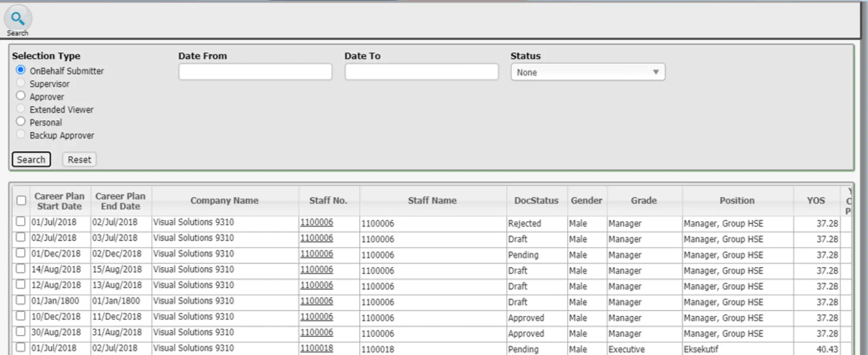Click the Staff Name column header
Viewport: 868px width, 355px height.
(x=432, y=201)
